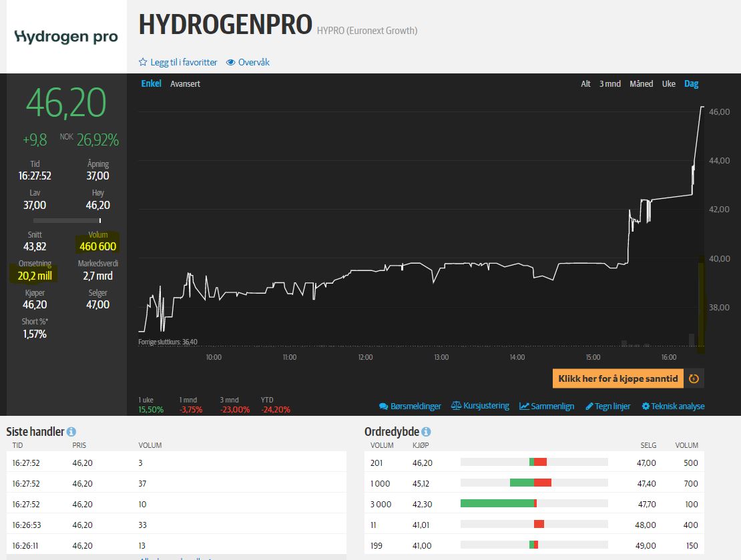The image size is (741, 560).
Task: Activate the Tegn linjer drawing pen icon
Action: [588, 405]
